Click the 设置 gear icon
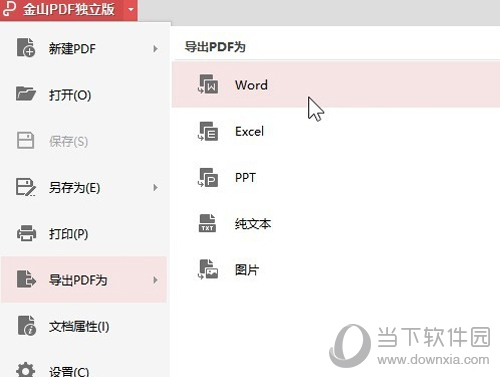The height and width of the screenshot is (377, 500). coord(25,370)
